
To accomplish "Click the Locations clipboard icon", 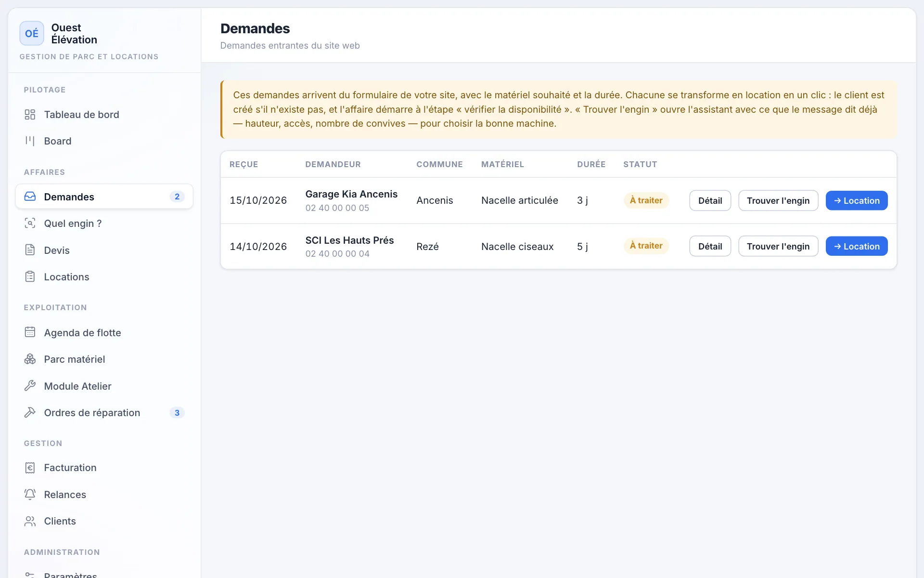I will (x=30, y=277).
